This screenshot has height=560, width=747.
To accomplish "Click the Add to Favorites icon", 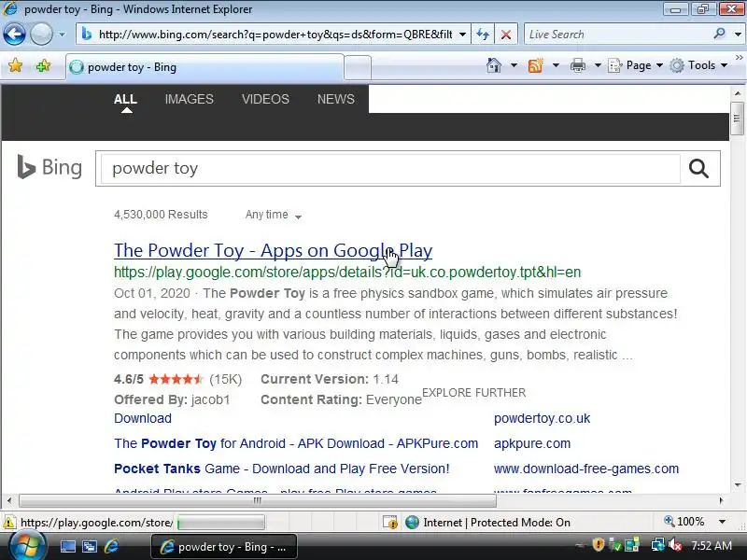I will click(x=43, y=65).
